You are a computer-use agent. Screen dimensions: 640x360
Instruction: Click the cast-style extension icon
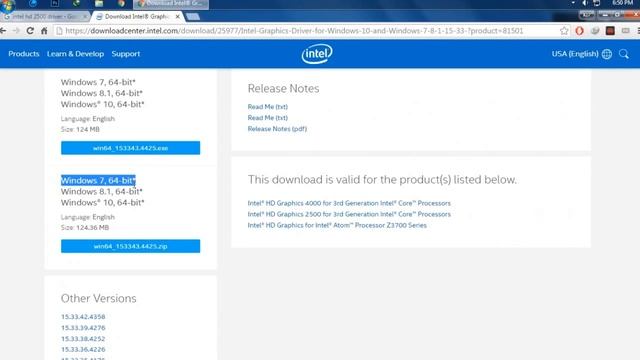pos(625,31)
